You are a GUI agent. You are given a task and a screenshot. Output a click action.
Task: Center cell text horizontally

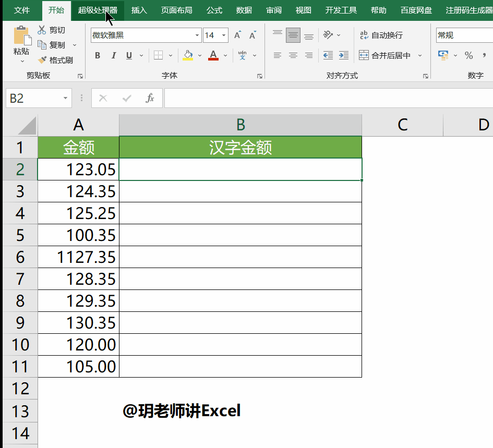pos(293,56)
